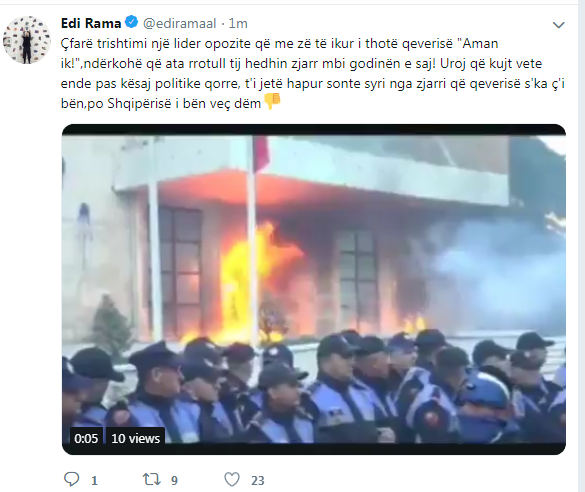585x492 pixels.
Task: Play the burning building video
Action: (314, 289)
